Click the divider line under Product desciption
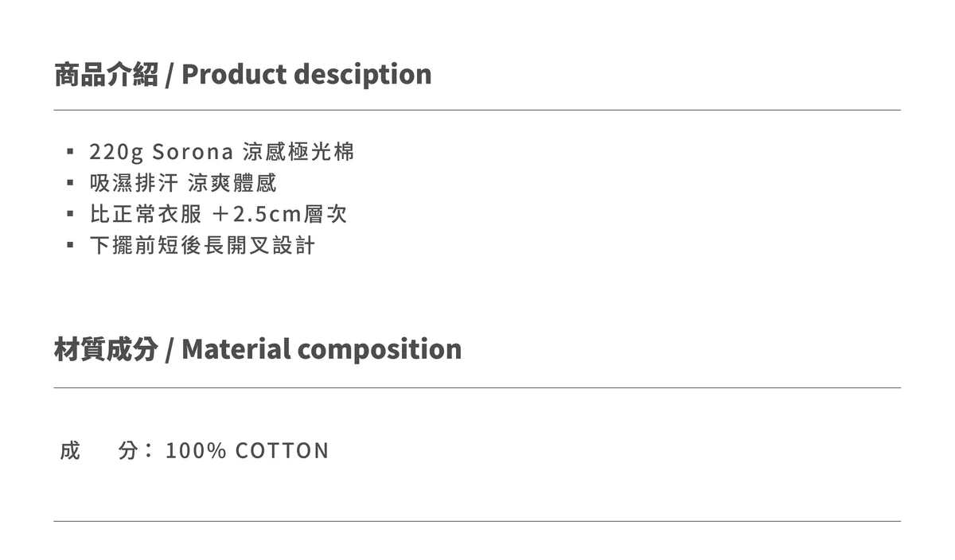Screen dimensions: 955x560 pos(477,110)
